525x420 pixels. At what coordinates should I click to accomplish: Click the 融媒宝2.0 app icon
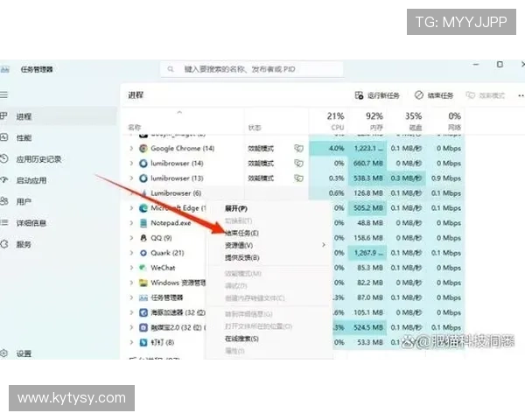tap(143, 327)
